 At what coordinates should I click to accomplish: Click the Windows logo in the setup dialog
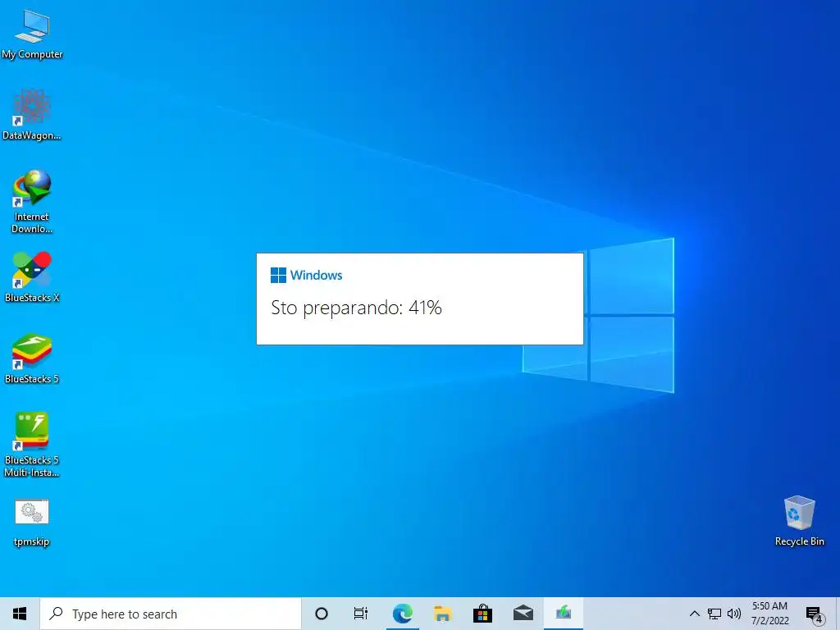pyautogui.click(x=279, y=276)
